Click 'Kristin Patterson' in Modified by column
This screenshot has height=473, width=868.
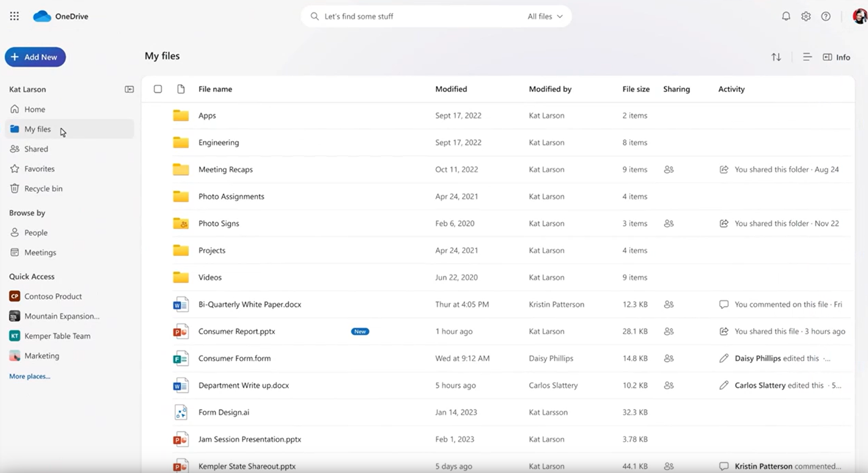556,304
